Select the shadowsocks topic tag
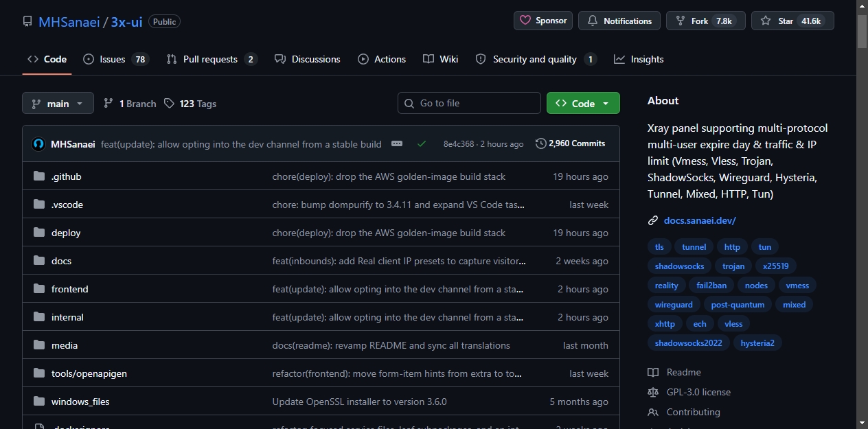The width and height of the screenshot is (868, 429). pyautogui.click(x=679, y=266)
